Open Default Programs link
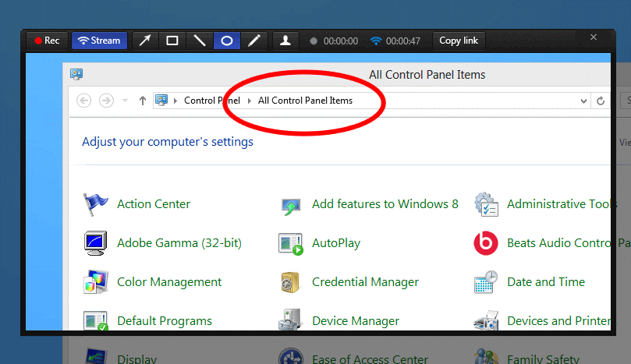Image resolution: width=631 pixels, height=364 pixels. tap(165, 321)
